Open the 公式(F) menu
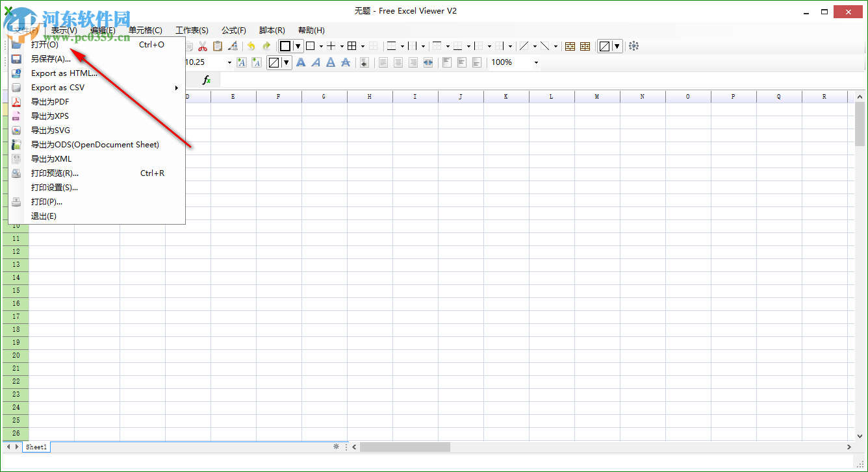868x472 pixels. click(233, 30)
